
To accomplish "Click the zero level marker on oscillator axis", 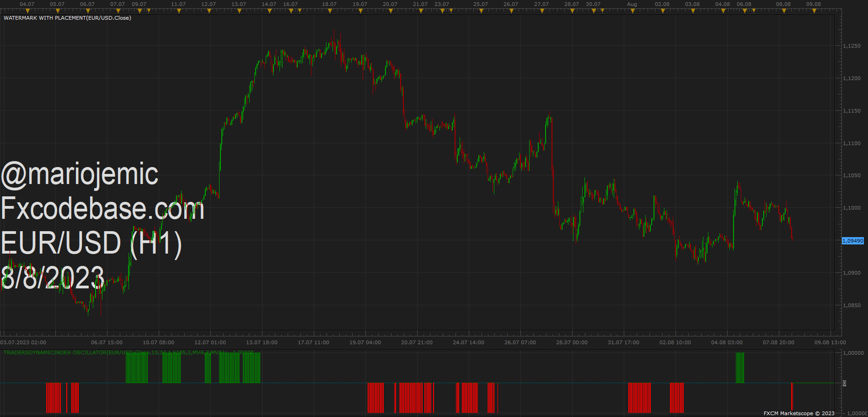I will tap(844, 383).
